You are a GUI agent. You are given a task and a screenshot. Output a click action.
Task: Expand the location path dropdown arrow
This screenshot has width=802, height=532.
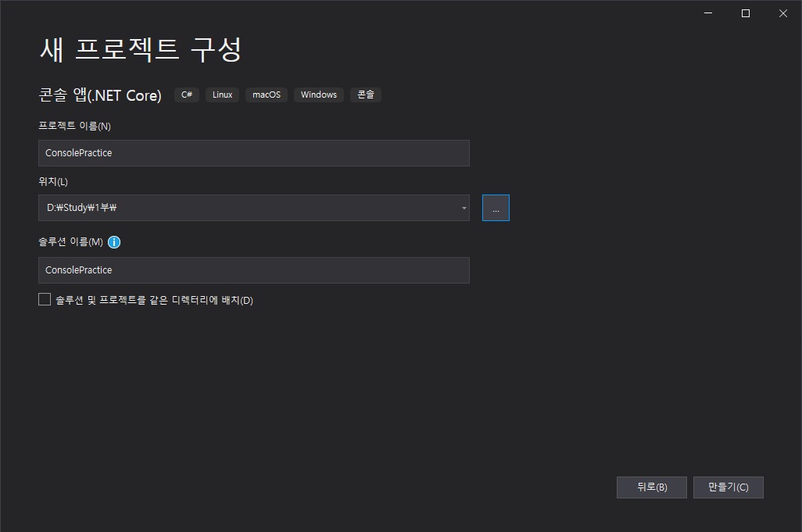pos(464,208)
